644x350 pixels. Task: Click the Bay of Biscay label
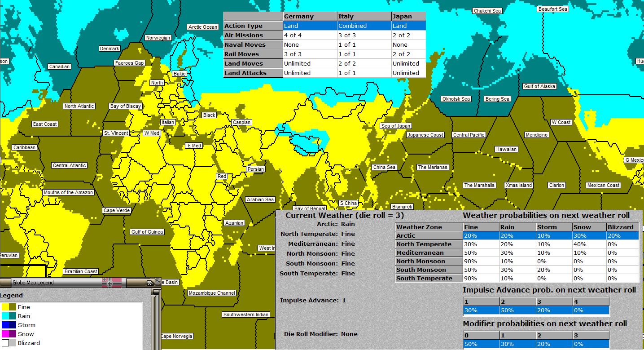[126, 106]
